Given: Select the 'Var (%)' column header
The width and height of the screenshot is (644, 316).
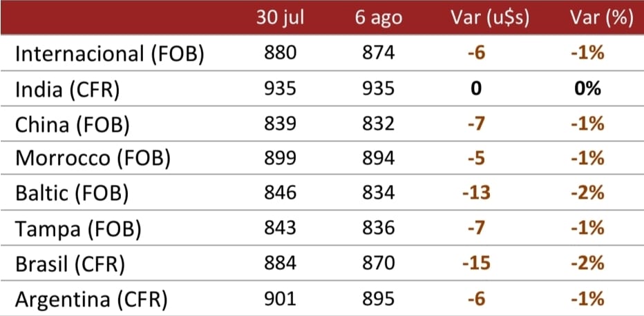Looking at the screenshot, I should pos(601,19).
